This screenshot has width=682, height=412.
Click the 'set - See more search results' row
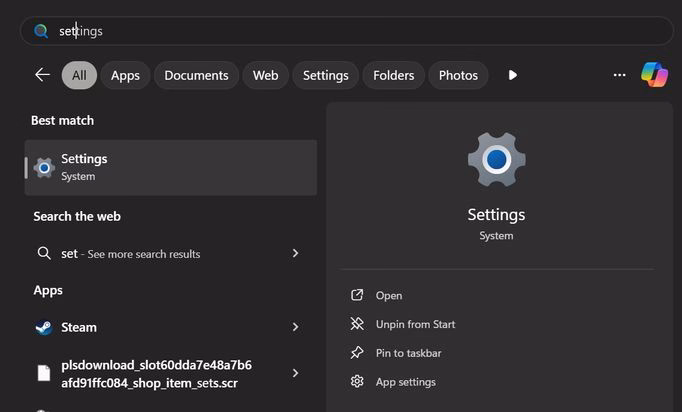171,253
